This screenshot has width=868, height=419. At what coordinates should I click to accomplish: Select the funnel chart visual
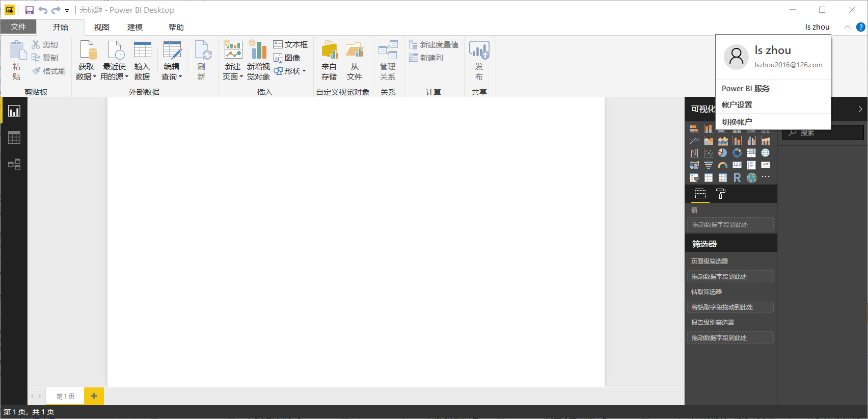pos(709,165)
